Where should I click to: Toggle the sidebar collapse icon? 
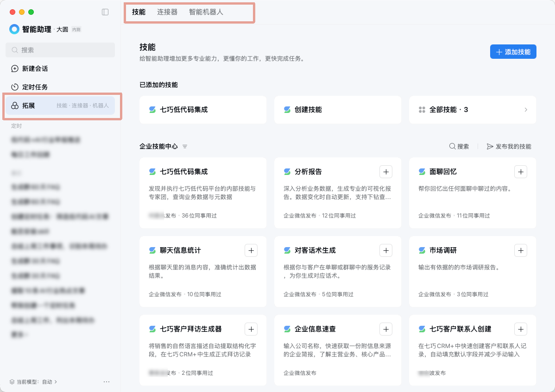pyautogui.click(x=105, y=12)
